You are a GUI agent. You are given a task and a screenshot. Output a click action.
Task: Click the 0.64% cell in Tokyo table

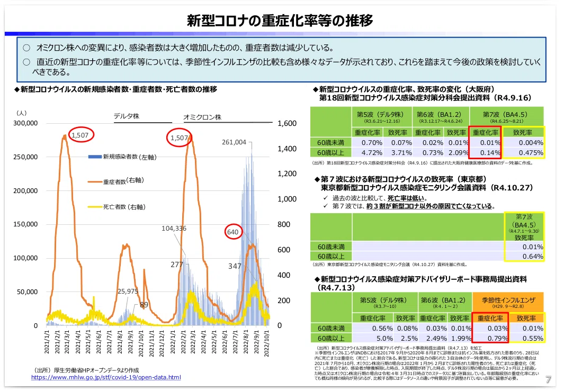click(x=524, y=256)
